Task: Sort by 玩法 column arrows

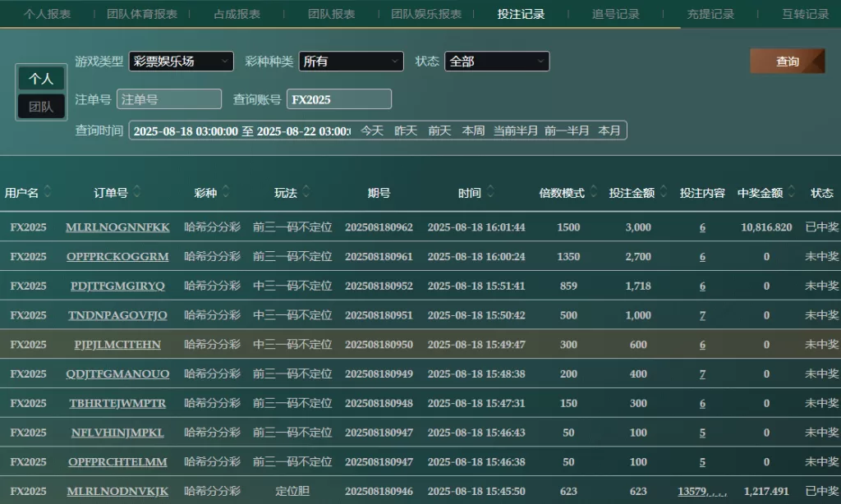Action: tap(306, 191)
